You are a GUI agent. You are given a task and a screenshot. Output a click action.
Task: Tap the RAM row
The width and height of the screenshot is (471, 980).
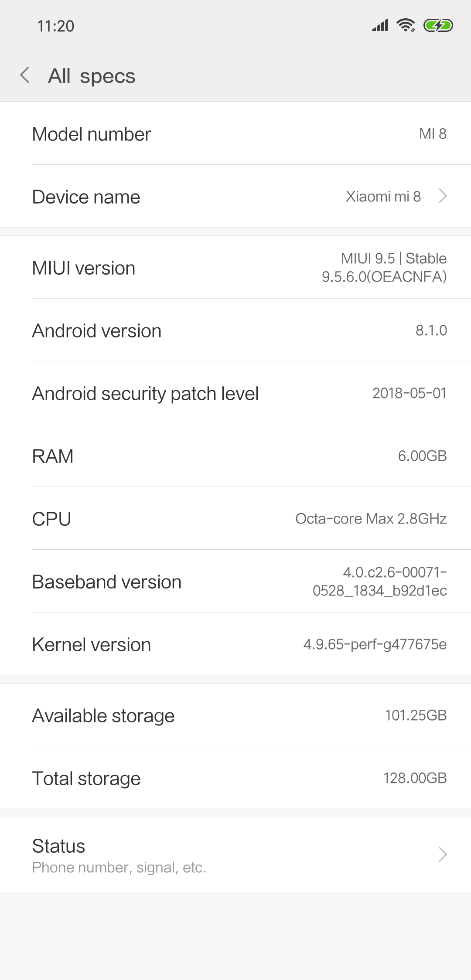click(235, 456)
